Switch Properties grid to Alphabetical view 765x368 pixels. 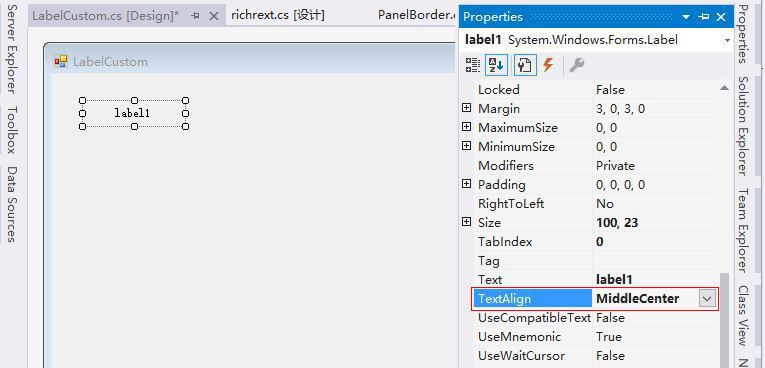click(496, 65)
